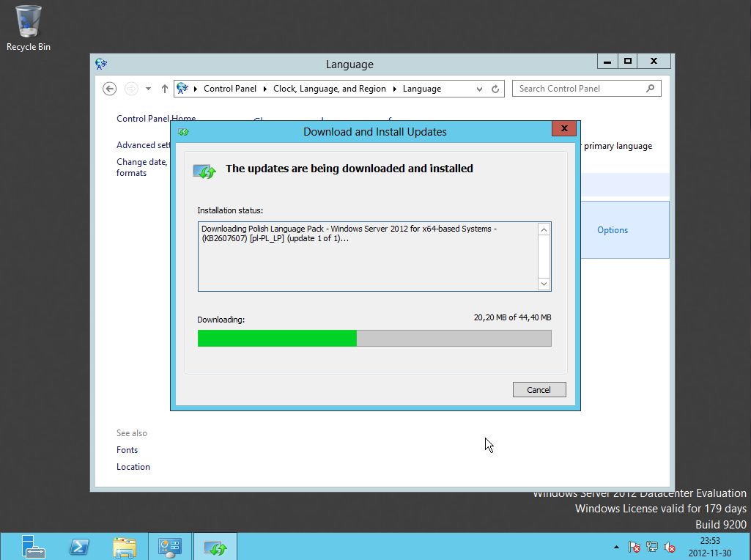This screenshot has height=560, width=751.
Task: Click the '20,20 MB of 44,40 MB' text
Action: (x=512, y=317)
